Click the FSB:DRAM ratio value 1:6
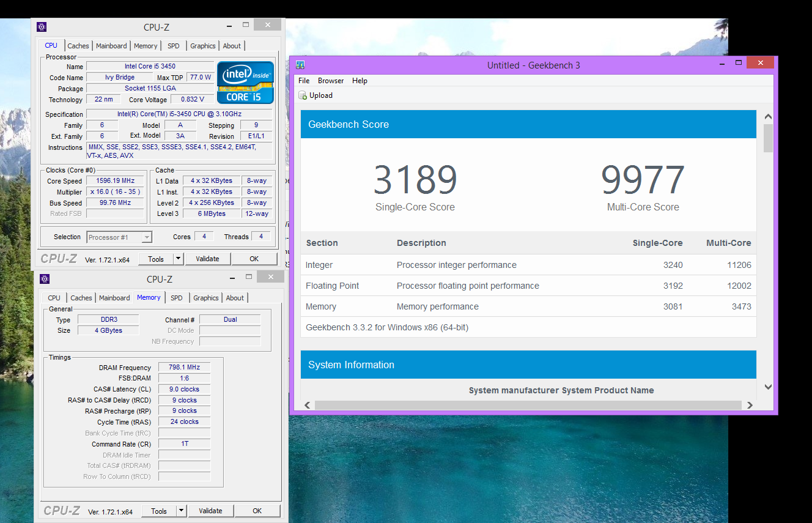The height and width of the screenshot is (523, 812). pyautogui.click(x=184, y=379)
